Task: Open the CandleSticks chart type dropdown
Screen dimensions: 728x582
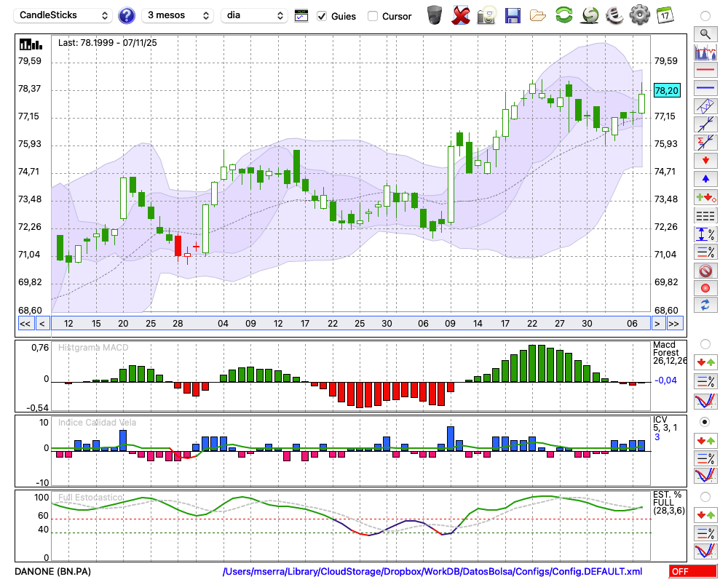Action: click(64, 15)
